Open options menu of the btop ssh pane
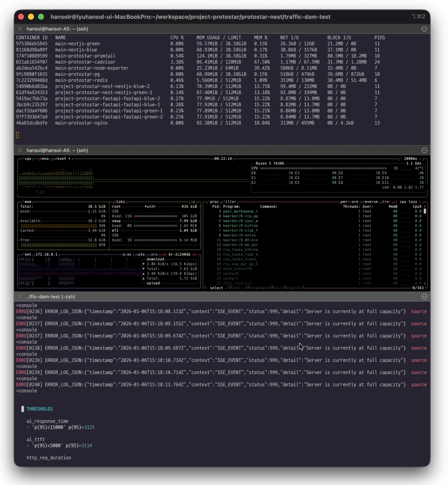 click(424, 150)
